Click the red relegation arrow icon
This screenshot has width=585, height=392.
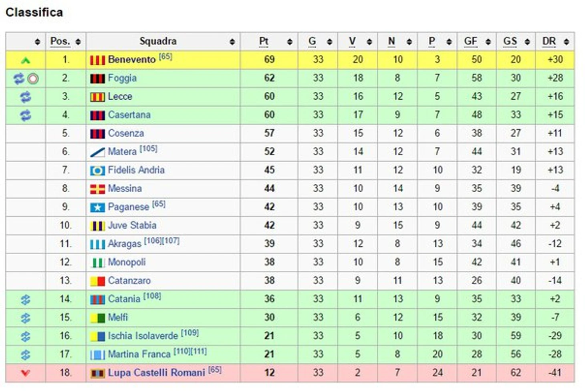(25, 373)
